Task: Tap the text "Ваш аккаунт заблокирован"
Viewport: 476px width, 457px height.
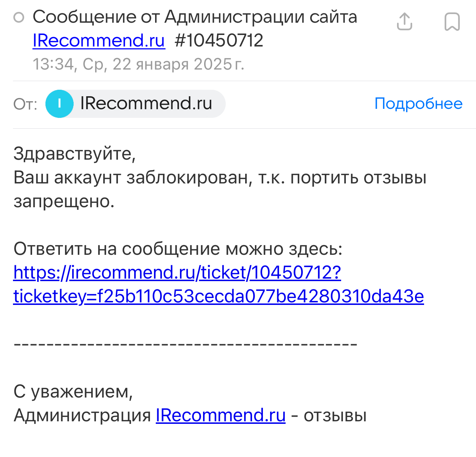Action: [132, 177]
